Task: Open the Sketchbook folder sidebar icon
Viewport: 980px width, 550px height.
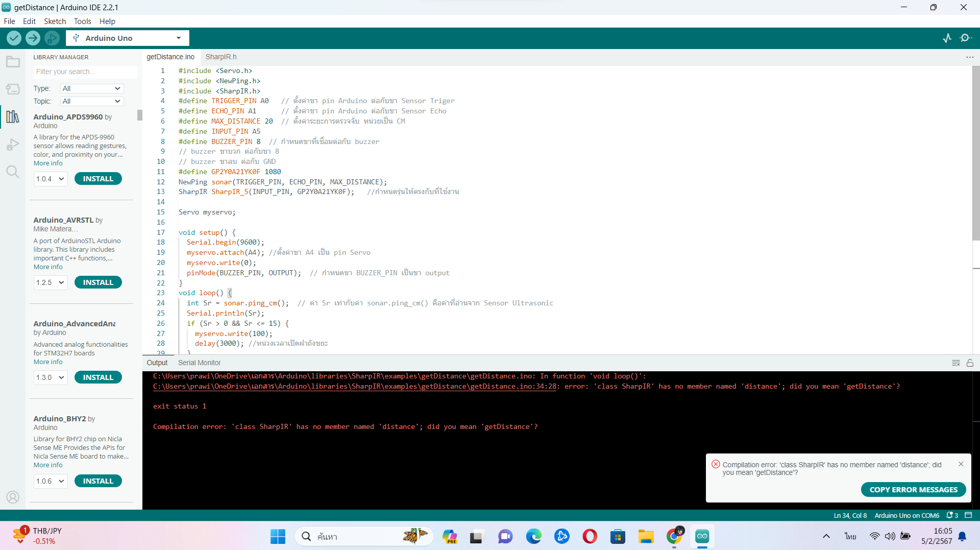Action: click(13, 62)
